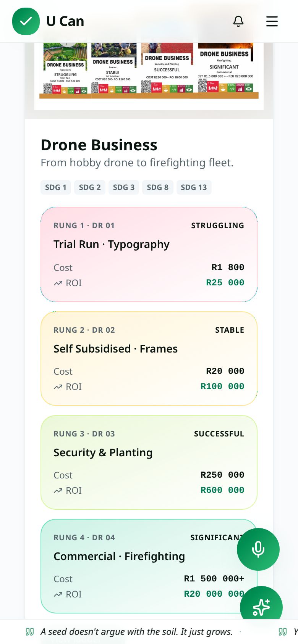Click the ROI trend icon in Rung 1 card
The height and width of the screenshot is (644, 298).
(58, 283)
